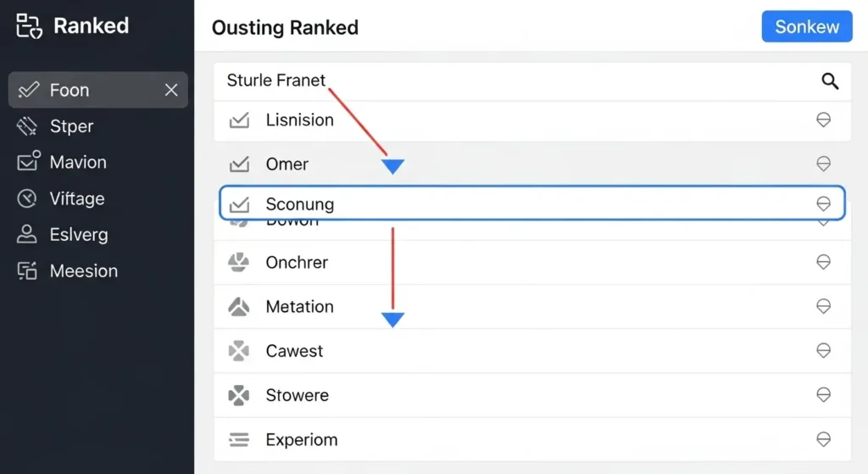This screenshot has width=868, height=474.
Task: Expand the Lisnision row options
Action: pyautogui.click(x=822, y=120)
